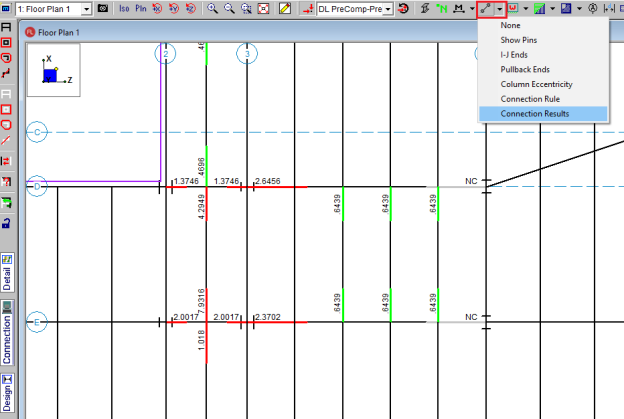Screen dimensions: 624x419
Task: Select Column Eccentricity menu entry
Action: (536, 84)
